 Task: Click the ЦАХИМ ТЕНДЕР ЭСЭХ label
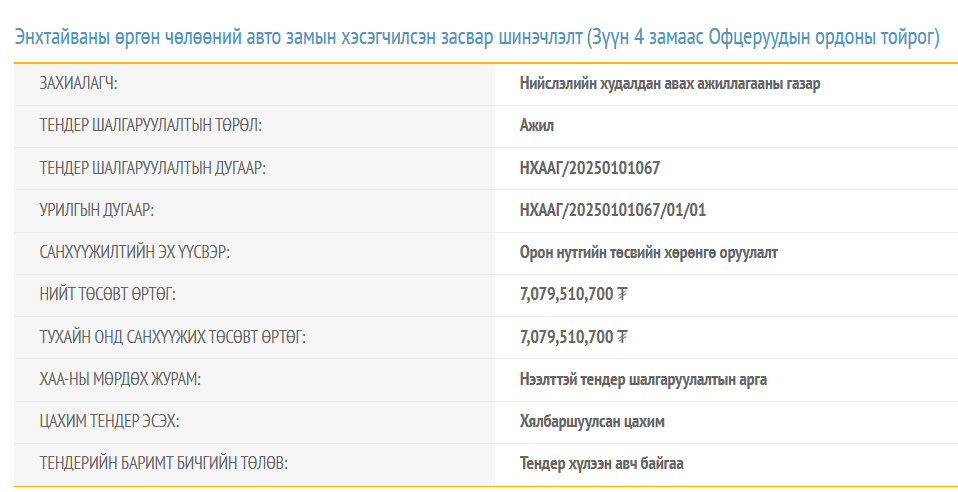109,421
